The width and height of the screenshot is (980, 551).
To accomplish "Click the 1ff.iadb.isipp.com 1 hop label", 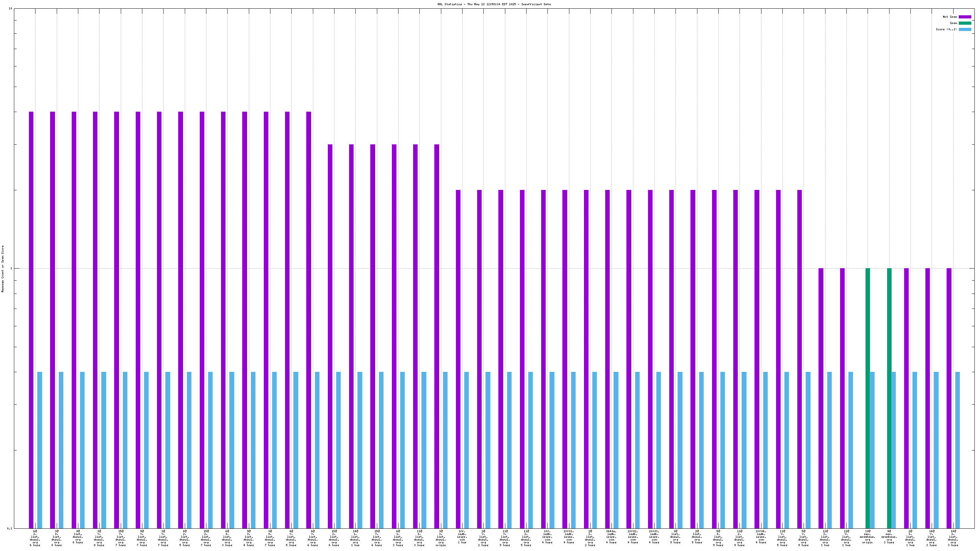I will tap(462, 536).
